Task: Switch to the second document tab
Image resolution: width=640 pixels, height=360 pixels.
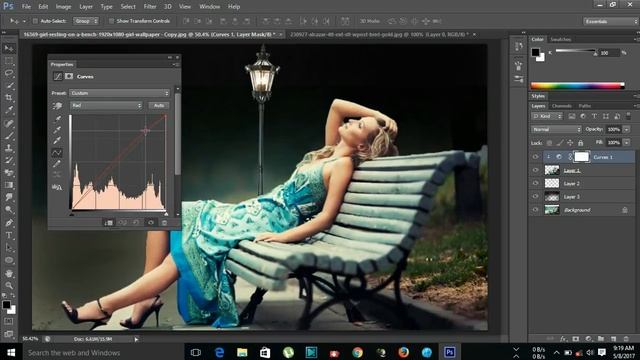Action: (x=379, y=35)
